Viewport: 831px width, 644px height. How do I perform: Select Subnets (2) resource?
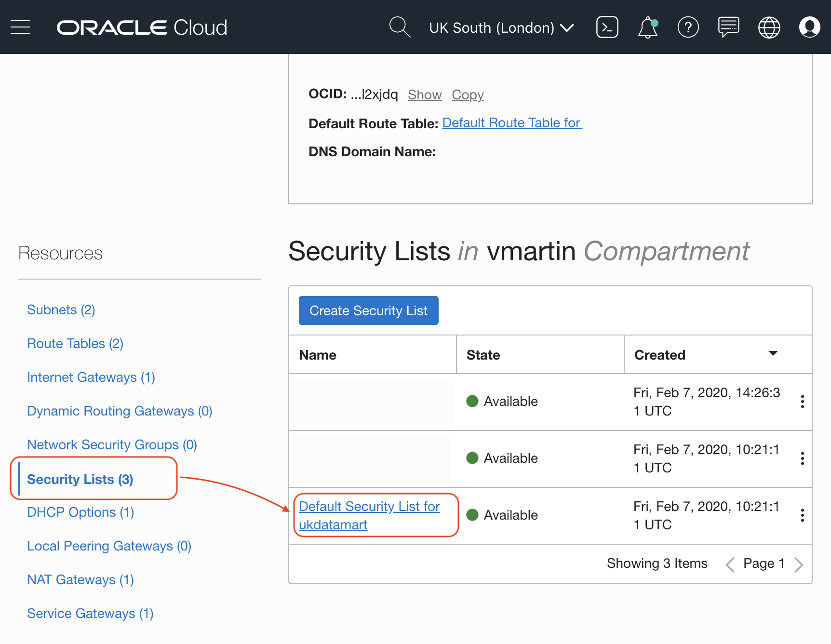tap(61, 310)
